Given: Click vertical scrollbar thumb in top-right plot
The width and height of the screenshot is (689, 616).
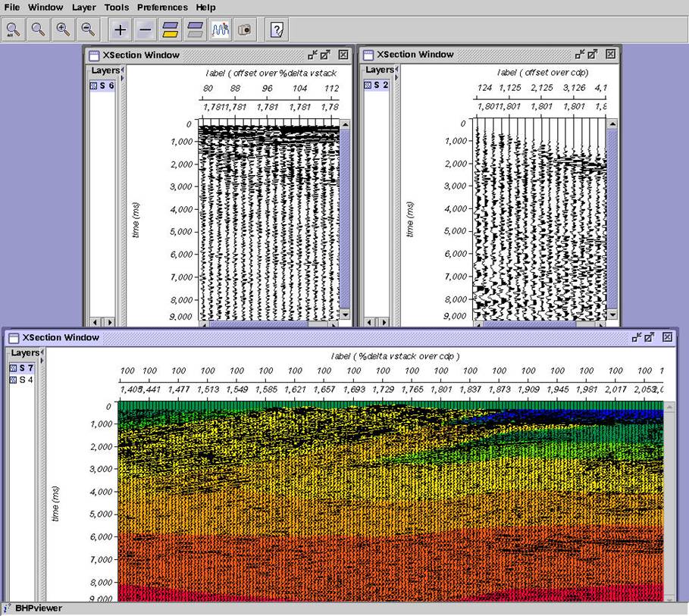Looking at the screenshot, I should click(x=612, y=217).
